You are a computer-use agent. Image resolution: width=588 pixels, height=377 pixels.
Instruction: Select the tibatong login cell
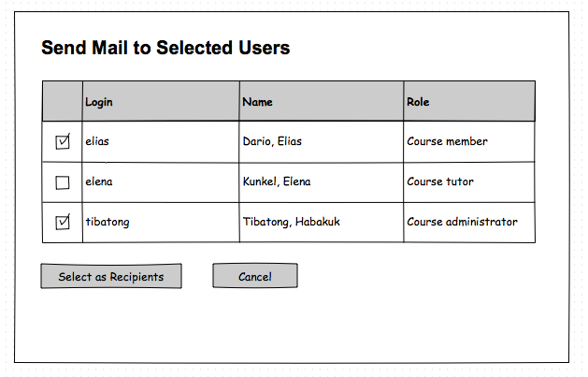pyautogui.click(x=107, y=223)
